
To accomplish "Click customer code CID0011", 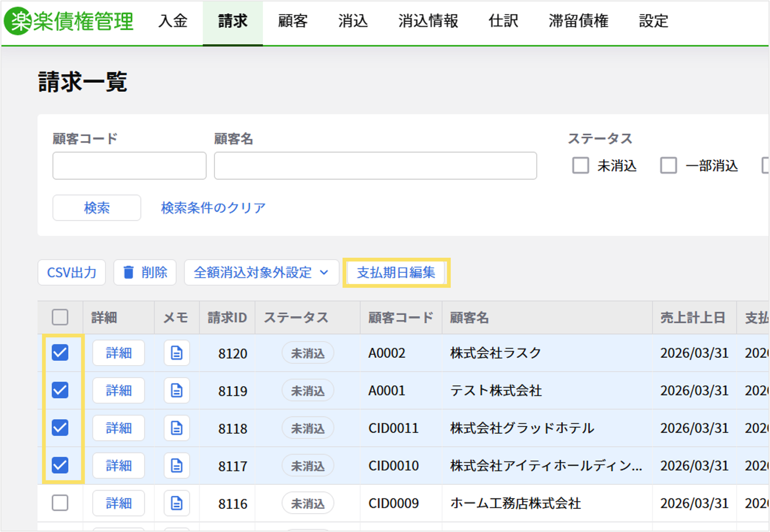I will pyautogui.click(x=393, y=428).
